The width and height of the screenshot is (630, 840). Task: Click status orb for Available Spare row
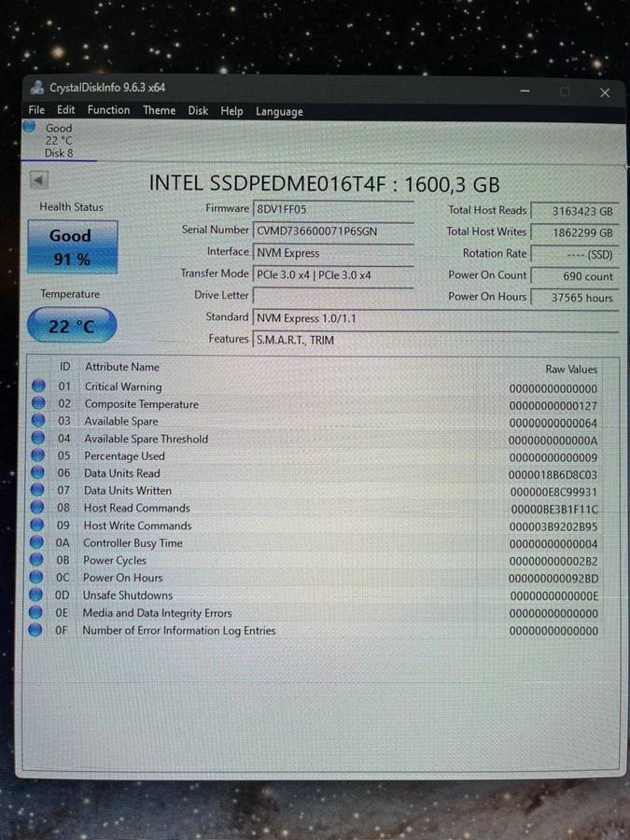pos(38,421)
